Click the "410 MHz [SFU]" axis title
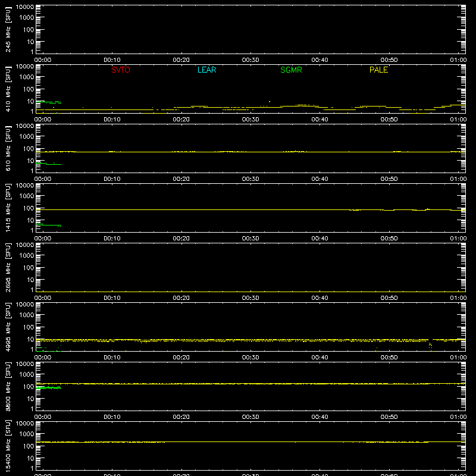The height and width of the screenshot is (476, 476). pyautogui.click(x=8, y=89)
